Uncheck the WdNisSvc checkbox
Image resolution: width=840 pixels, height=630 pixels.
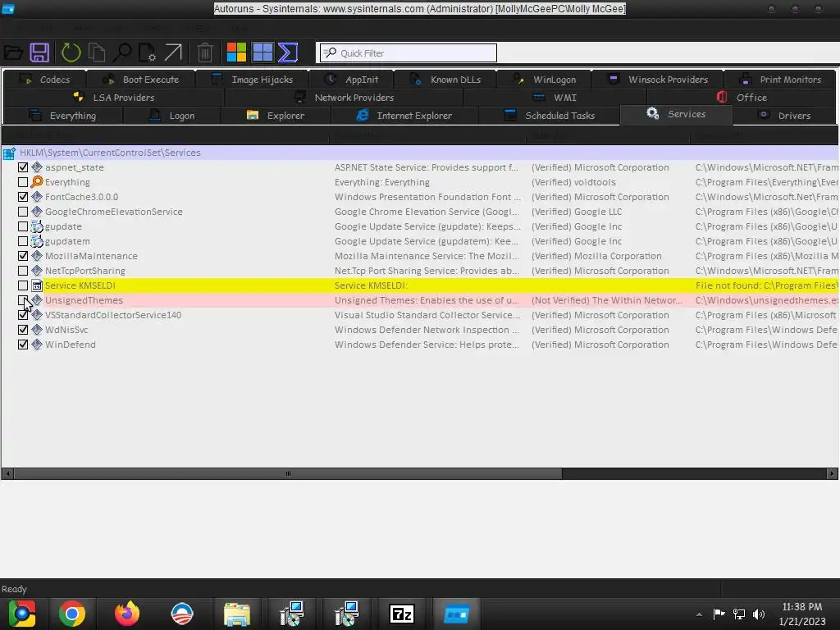(x=23, y=330)
